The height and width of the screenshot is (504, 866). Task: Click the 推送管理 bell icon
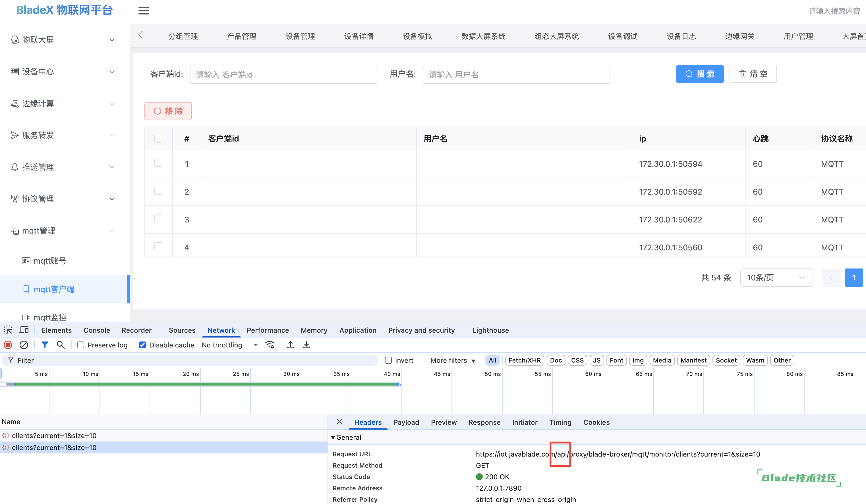(x=14, y=167)
